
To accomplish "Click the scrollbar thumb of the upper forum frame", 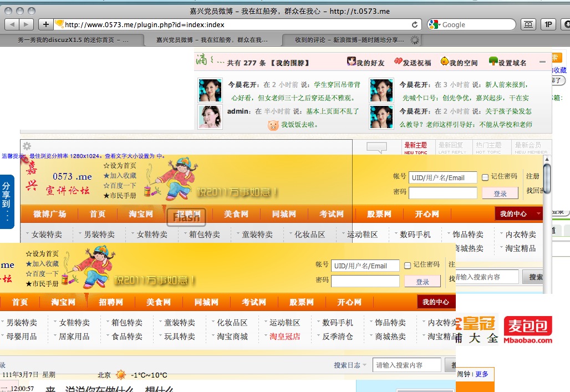I will [x=547, y=179].
